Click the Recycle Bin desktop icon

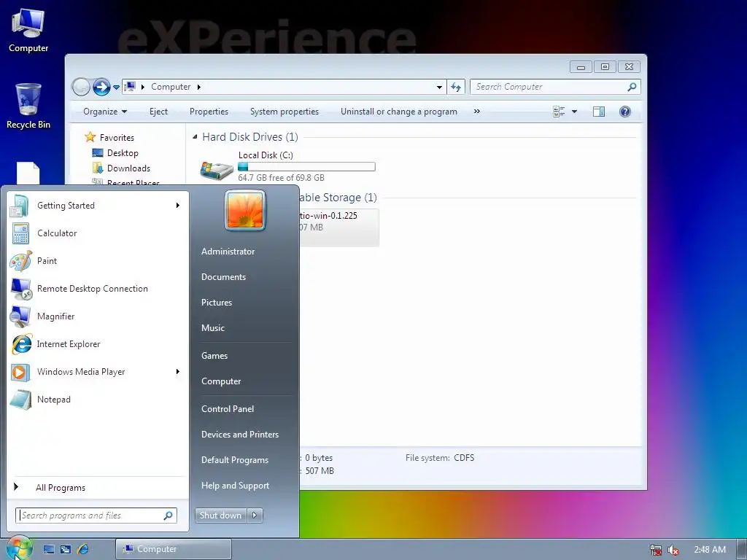coord(28,106)
